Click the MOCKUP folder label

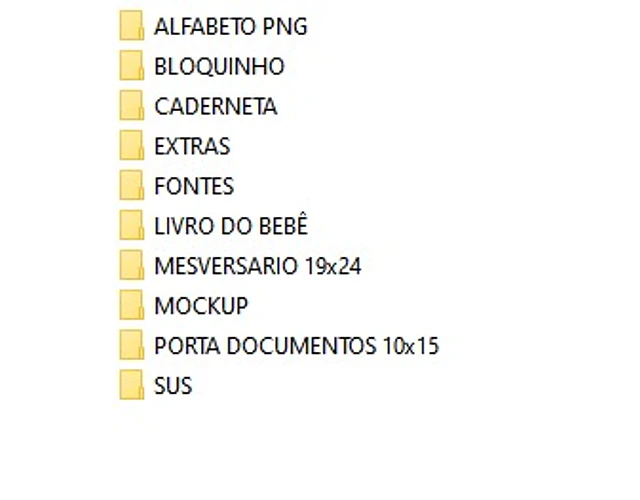tap(201, 306)
